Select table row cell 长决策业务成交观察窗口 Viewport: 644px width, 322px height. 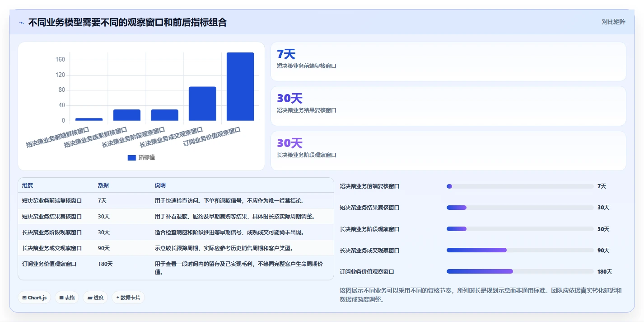pos(52,248)
